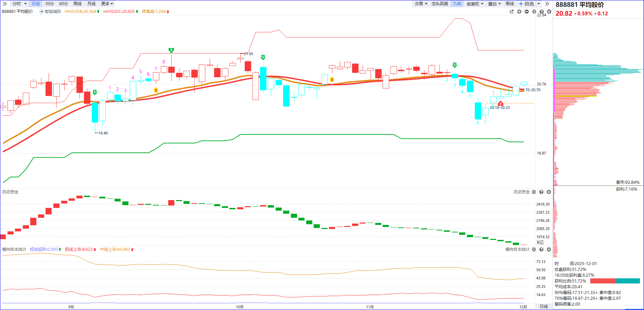This screenshot has width=644, height=310.
Task: Open the 交易 trade menu button
Action: [421, 4]
